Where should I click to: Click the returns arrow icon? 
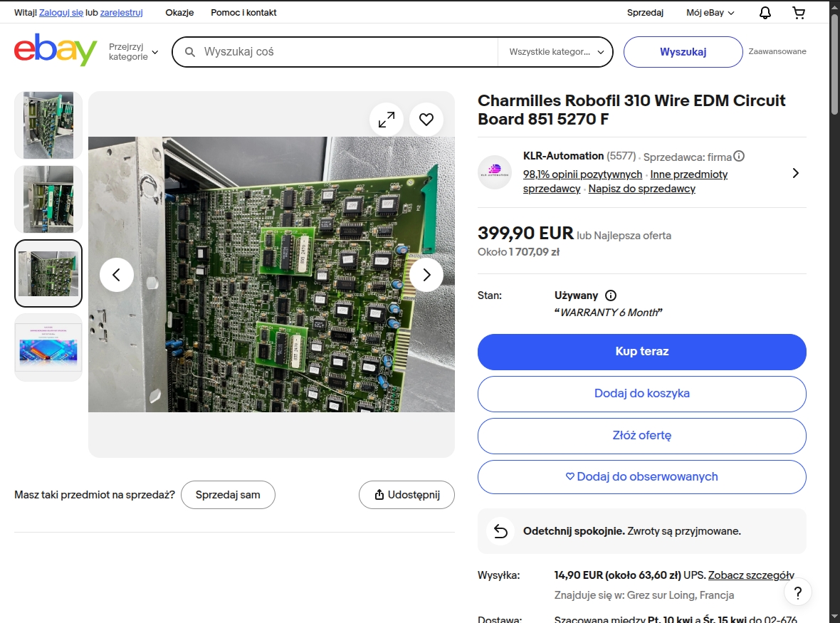(500, 531)
